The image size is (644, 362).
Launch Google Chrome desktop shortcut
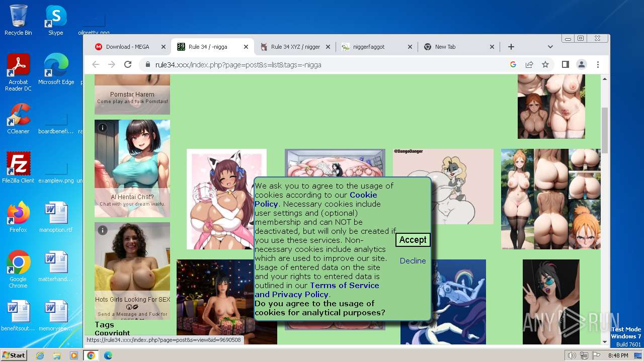tap(18, 269)
